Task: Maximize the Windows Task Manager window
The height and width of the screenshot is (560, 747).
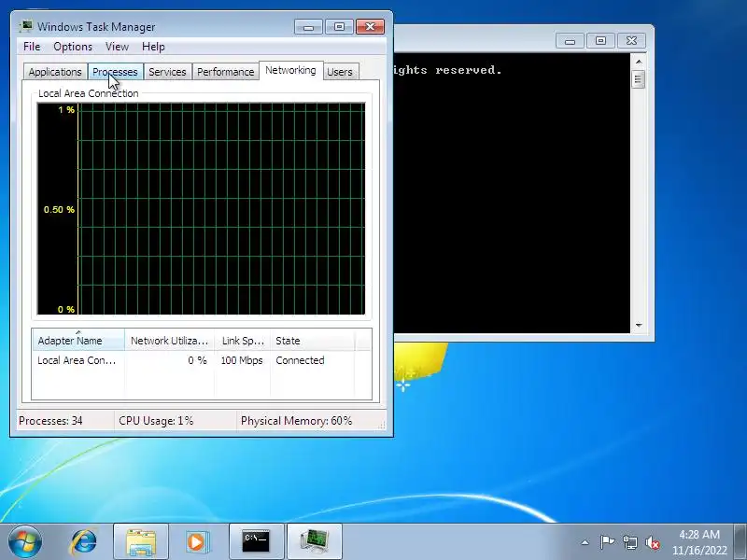Action: (x=339, y=27)
